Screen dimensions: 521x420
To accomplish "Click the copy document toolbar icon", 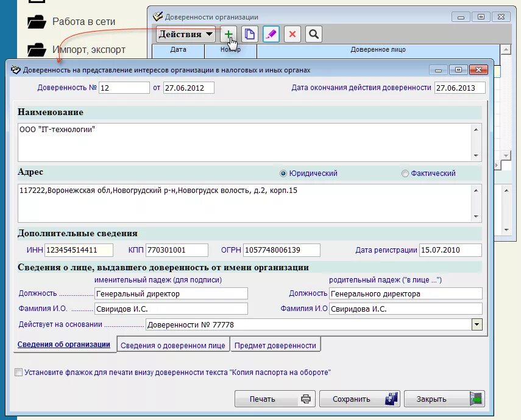I will coord(250,34).
